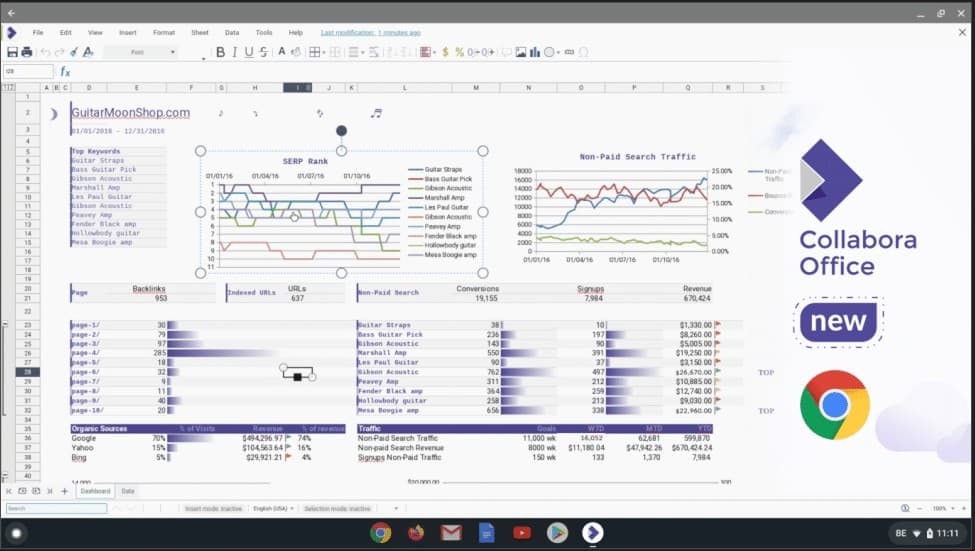
Task: Click the Last modification link
Action: [371, 32]
